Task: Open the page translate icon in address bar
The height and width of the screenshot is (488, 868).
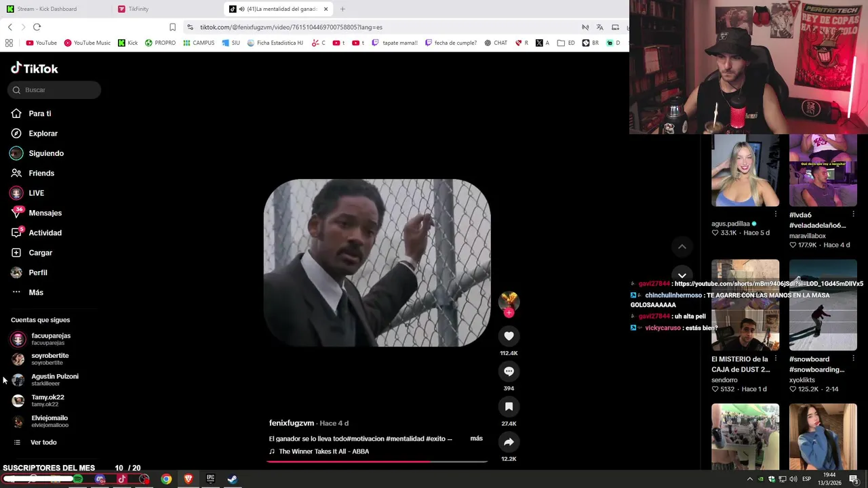Action: pyautogui.click(x=599, y=27)
